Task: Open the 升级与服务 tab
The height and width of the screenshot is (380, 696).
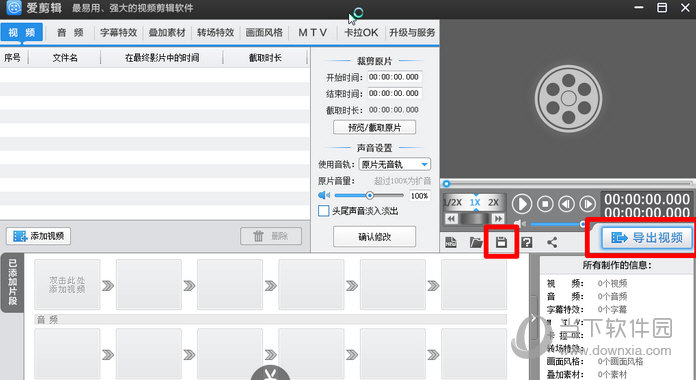Action: pos(412,32)
